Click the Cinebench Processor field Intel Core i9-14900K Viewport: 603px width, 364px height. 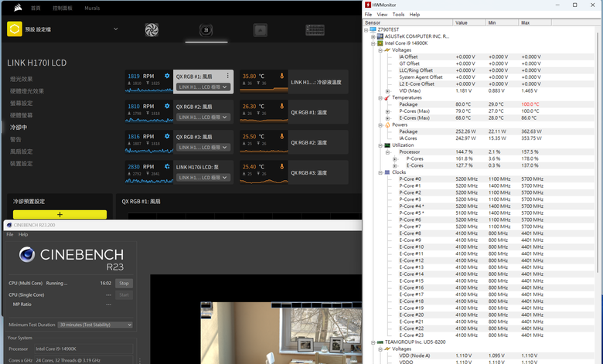(x=83, y=349)
